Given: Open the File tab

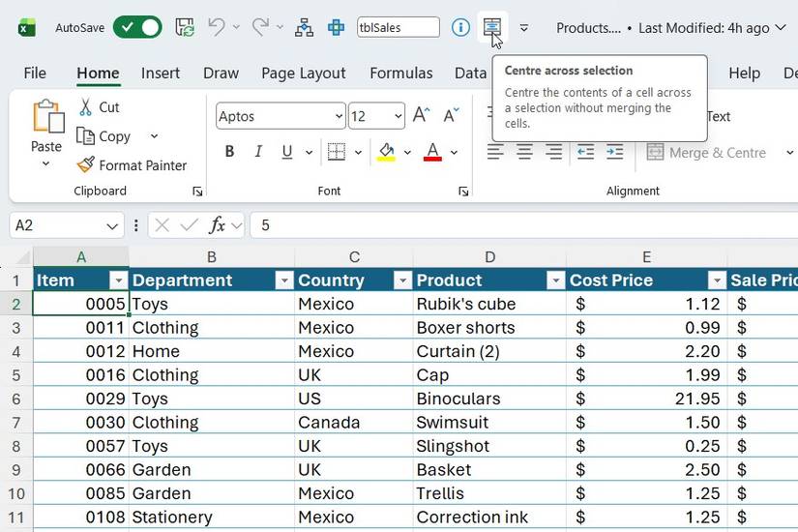Looking at the screenshot, I should 35,73.
